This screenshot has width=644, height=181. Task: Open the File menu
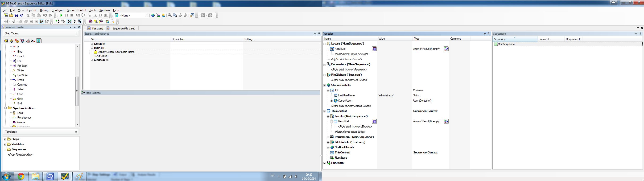coord(5,10)
